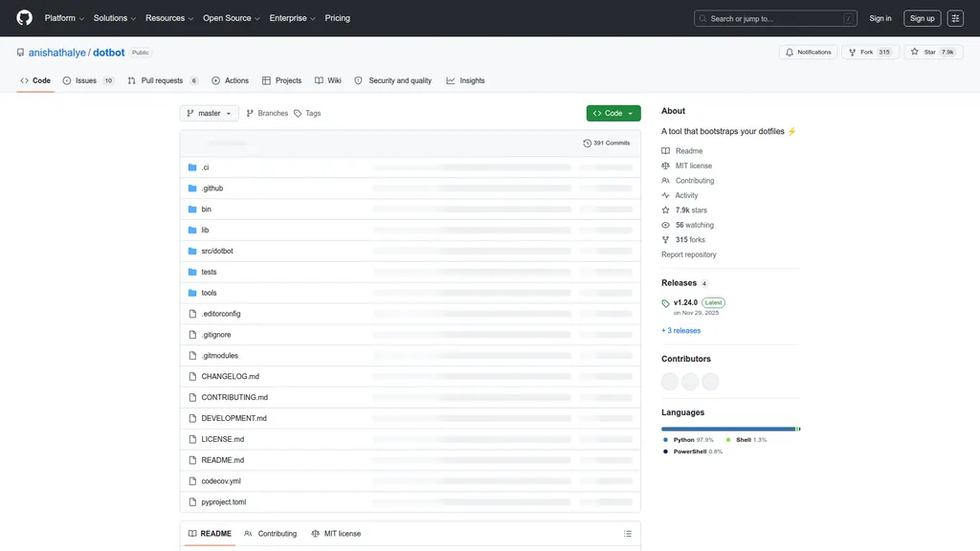Image resolution: width=980 pixels, height=551 pixels.
Task: Open Activity link in About
Action: 679,195
